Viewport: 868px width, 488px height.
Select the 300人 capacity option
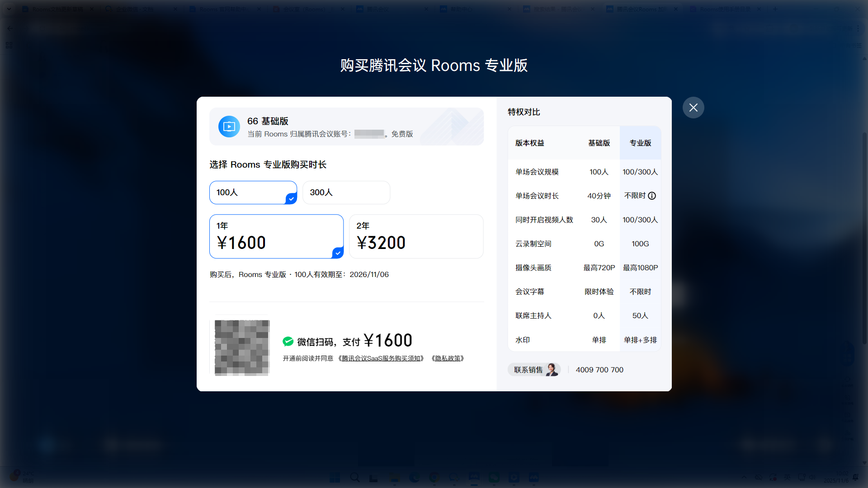(x=346, y=192)
